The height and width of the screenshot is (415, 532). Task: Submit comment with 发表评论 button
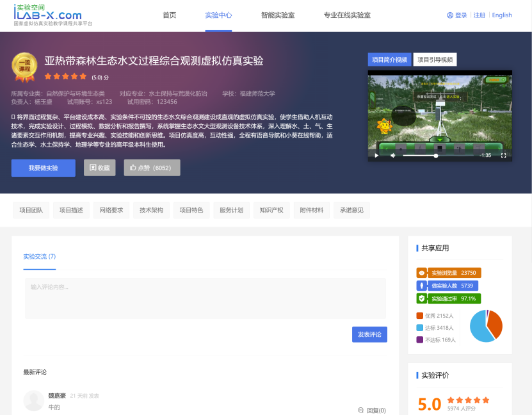coord(369,334)
